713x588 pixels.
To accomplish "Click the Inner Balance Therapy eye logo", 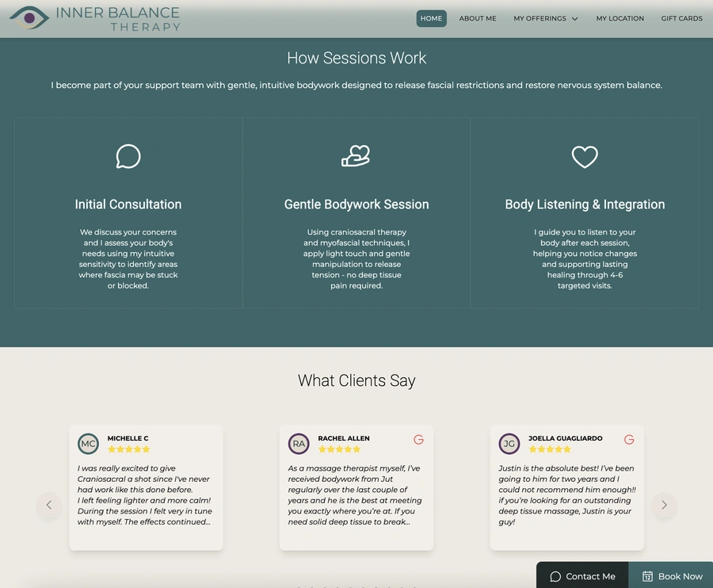I will tap(29, 16).
